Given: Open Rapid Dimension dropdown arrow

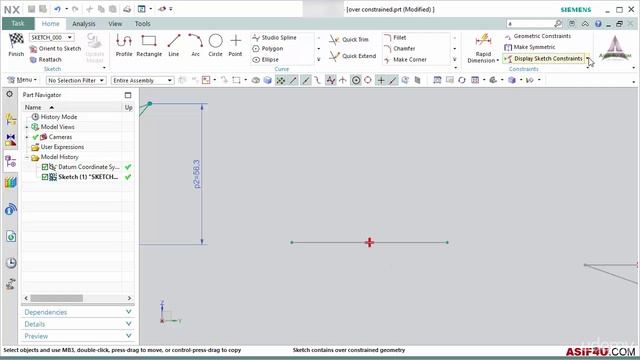Looking at the screenshot, I should 498,60.
